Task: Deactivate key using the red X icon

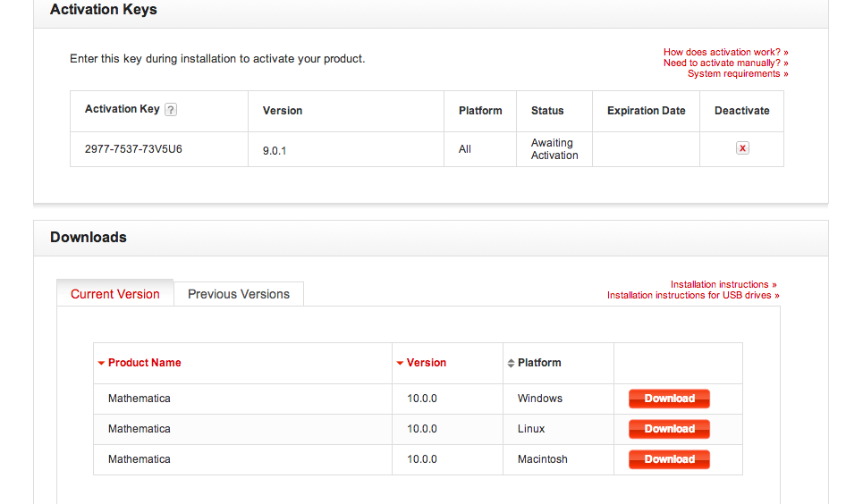Action: [x=742, y=148]
